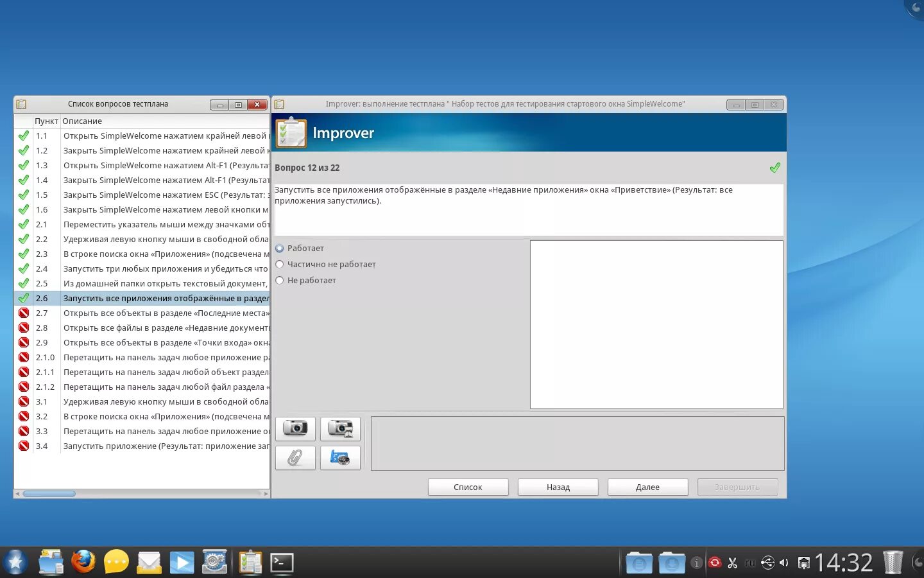Launch the media player from the taskbar
924x578 pixels.
[182, 563]
